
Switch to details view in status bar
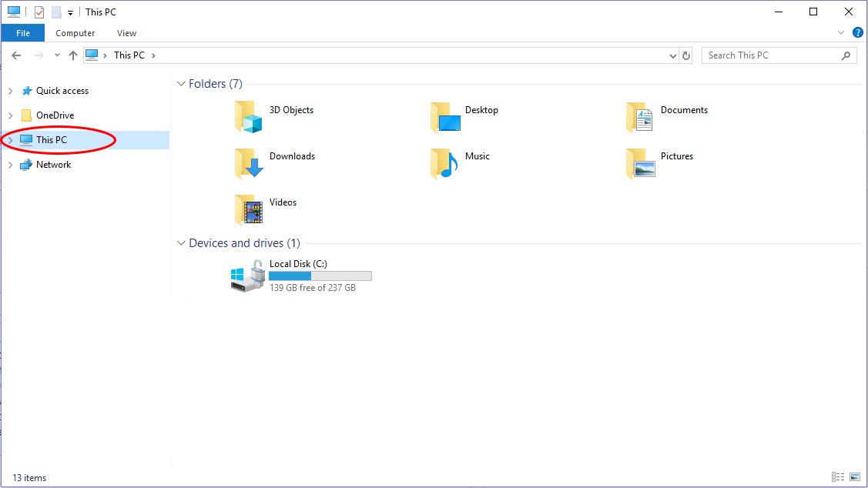(838, 477)
